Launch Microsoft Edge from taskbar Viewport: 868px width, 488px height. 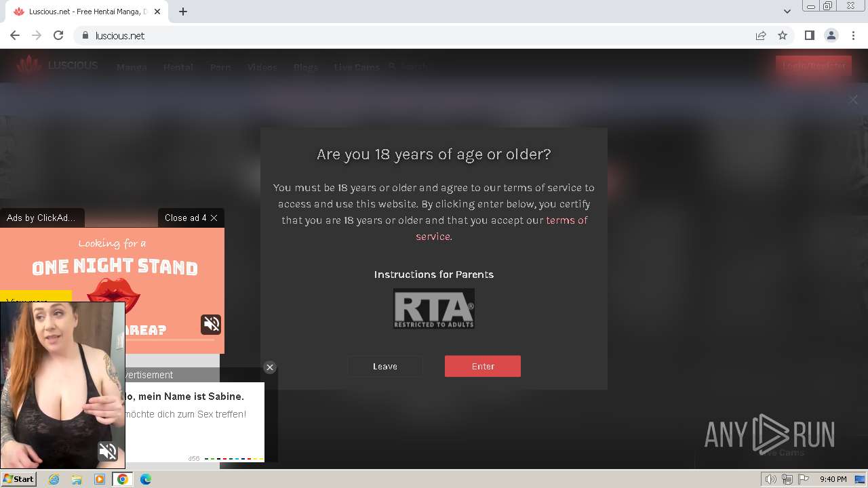pos(146,479)
